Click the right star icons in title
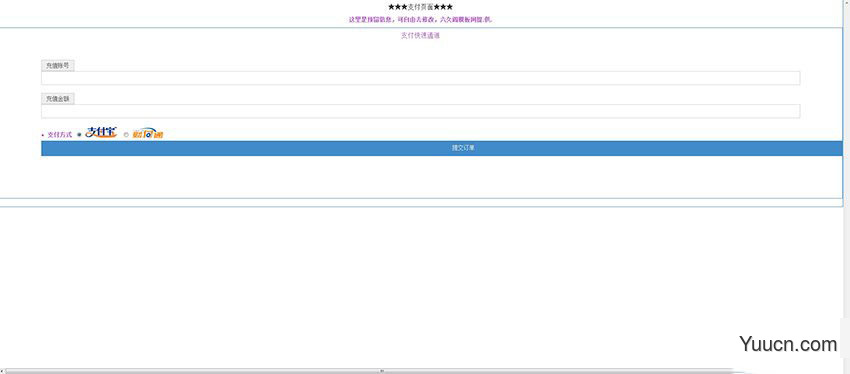The image size is (850, 374). pyautogui.click(x=443, y=7)
